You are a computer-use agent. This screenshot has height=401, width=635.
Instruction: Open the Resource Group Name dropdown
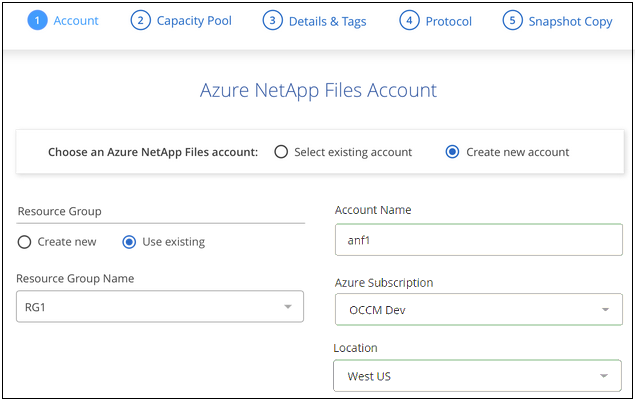point(160,307)
